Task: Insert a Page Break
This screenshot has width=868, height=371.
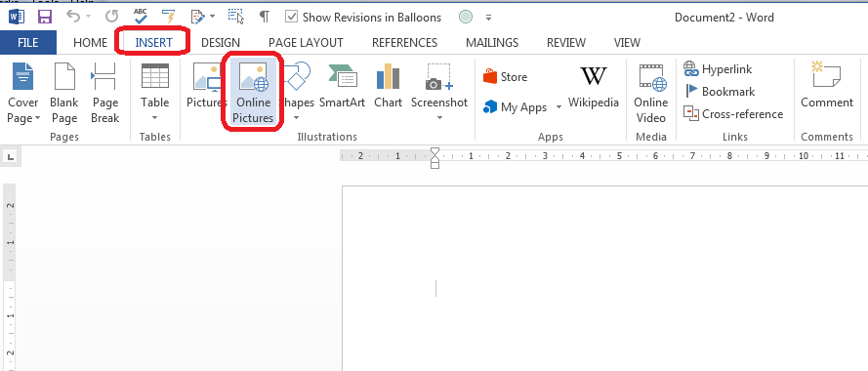Action: [x=105, y=93]
